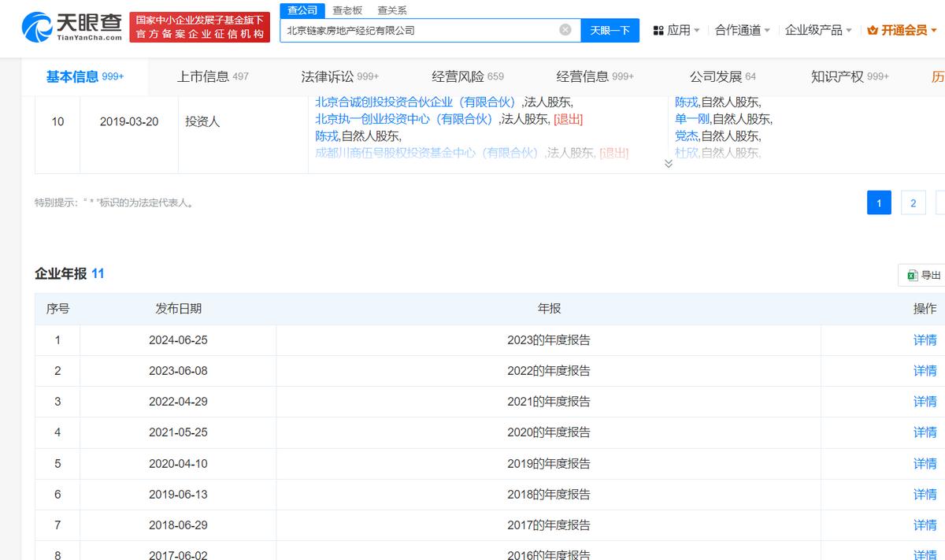Switch to the 查关系 search tab

(392, 10)
